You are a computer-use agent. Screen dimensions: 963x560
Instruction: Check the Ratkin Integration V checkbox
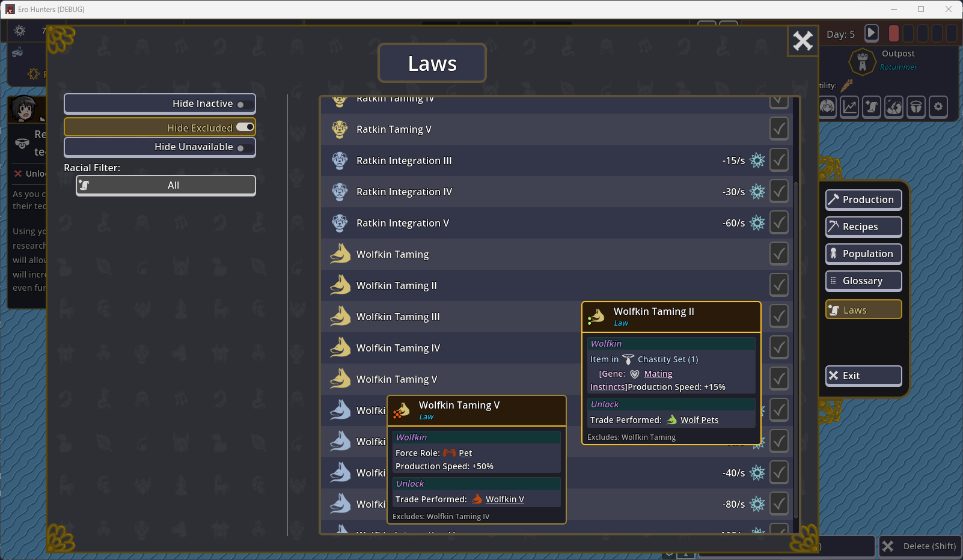click(779, 222)
